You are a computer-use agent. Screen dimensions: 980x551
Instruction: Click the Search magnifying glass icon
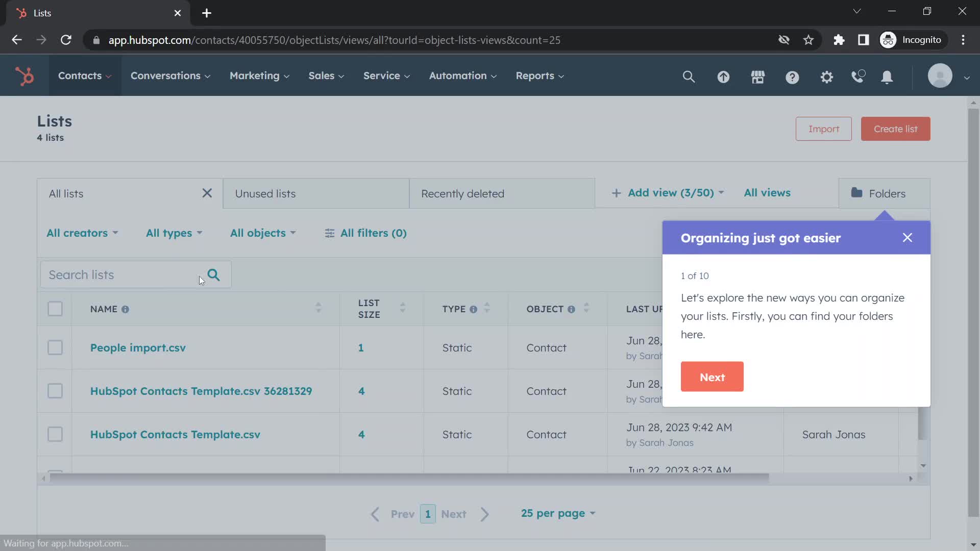(x=214, y=274)
